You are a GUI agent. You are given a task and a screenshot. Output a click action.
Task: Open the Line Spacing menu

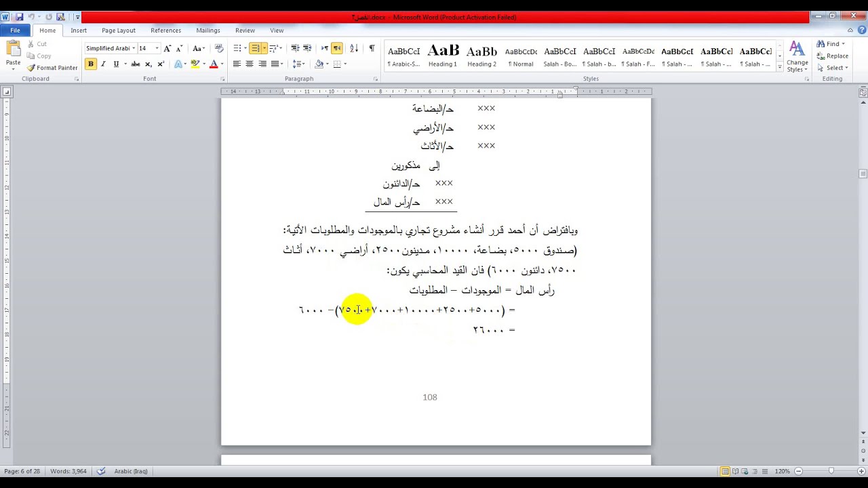298,64
